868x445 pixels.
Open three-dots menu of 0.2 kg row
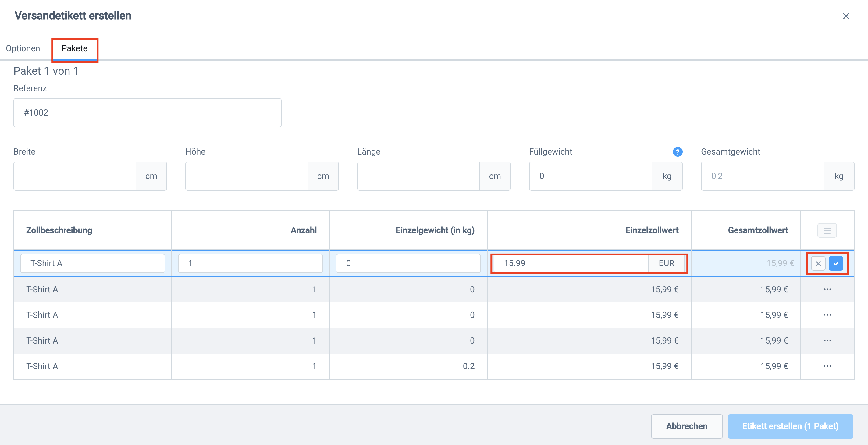827,366
